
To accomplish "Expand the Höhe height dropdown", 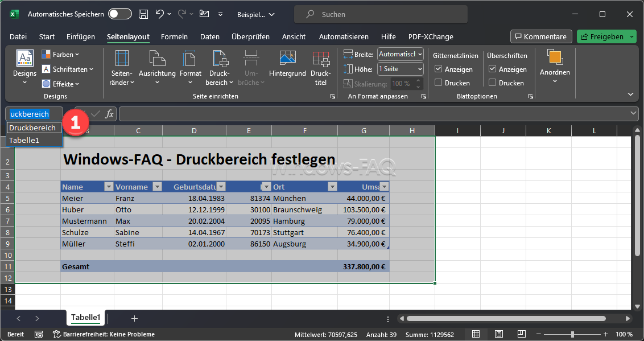I will 419,69.
